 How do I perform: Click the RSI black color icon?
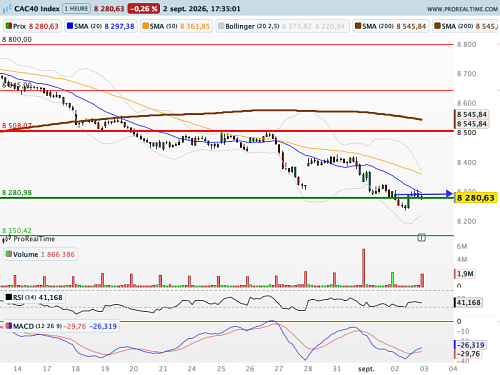9,297
